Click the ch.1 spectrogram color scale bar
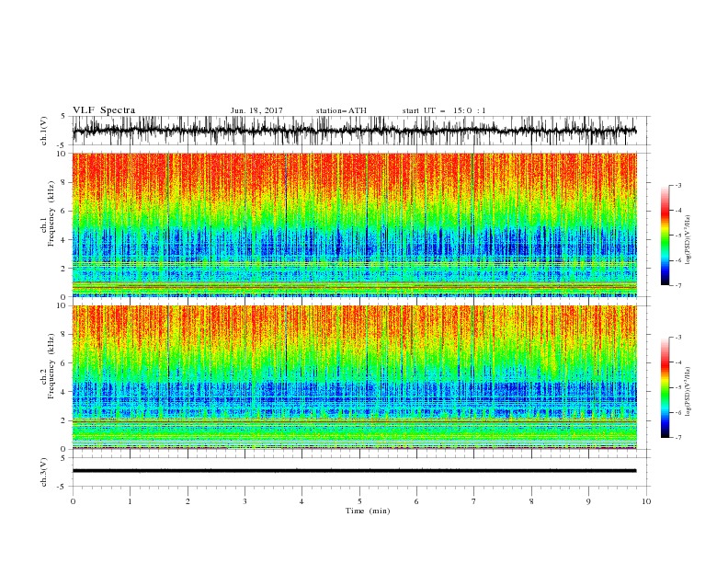Image resolution: width=728 pixels, height=563 pixels. [x=665, y=236]
